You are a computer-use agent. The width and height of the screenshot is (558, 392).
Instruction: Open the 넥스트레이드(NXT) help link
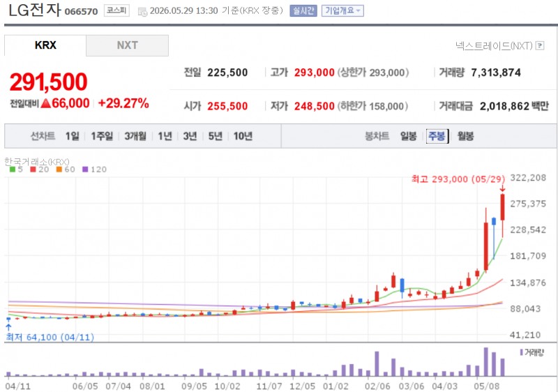pos(494,45)
